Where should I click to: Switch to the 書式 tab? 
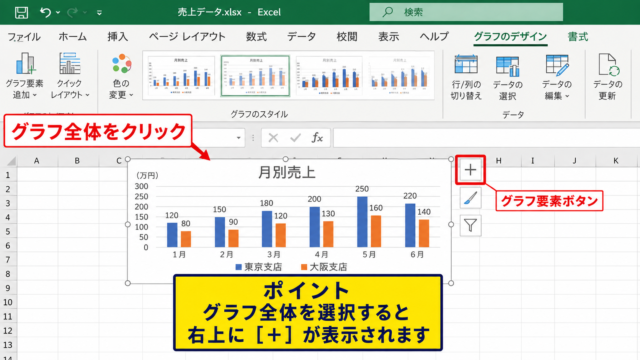(x=578, y=37)
